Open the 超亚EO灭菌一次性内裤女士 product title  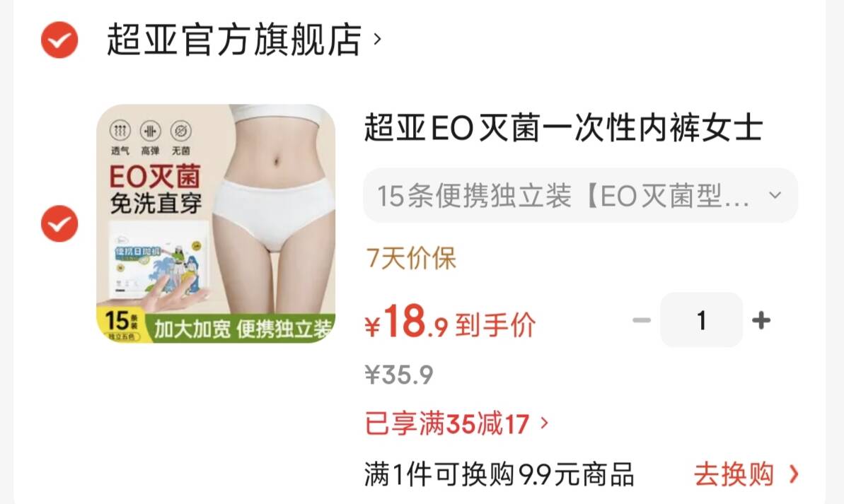564,127
